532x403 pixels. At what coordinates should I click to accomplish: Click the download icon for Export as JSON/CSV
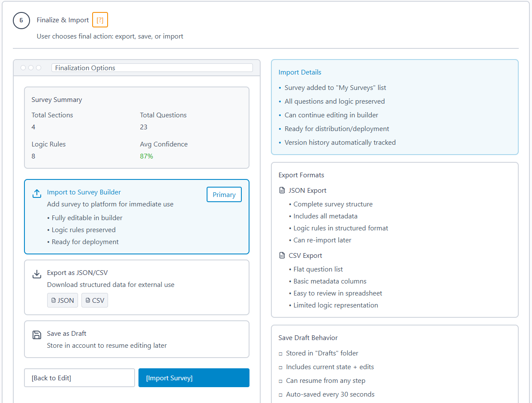tap(37, 274)
